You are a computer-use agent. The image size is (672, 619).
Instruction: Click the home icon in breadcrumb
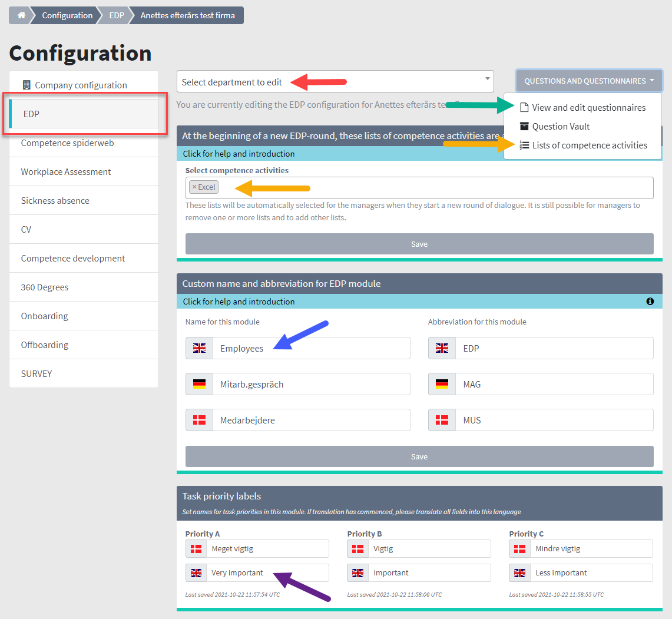point(21,15)
